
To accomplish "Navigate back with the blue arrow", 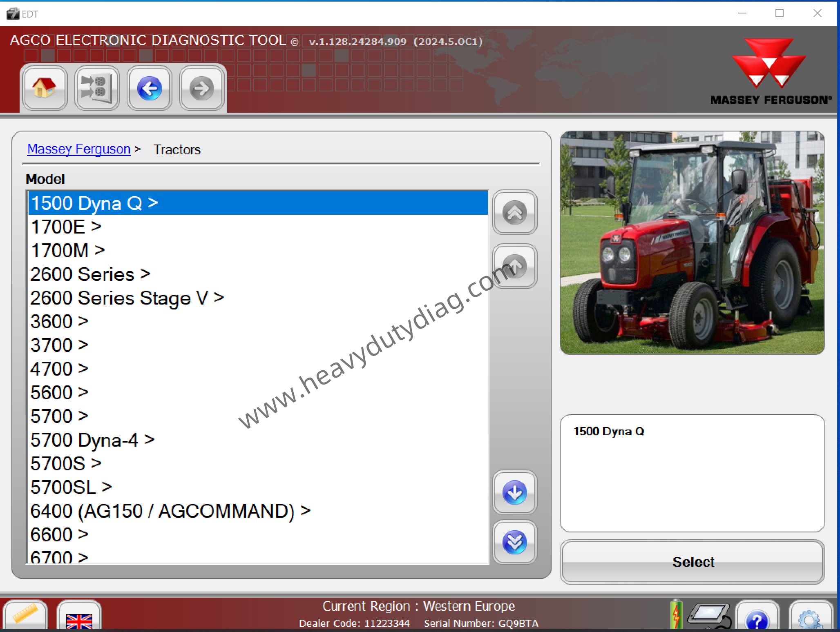I will (x=149, y=88).
